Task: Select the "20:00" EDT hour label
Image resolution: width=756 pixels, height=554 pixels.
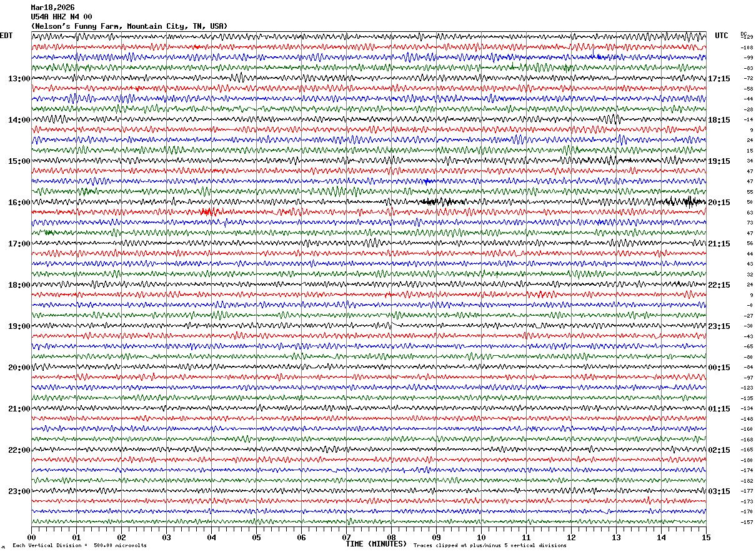Action: coord(19,368)
